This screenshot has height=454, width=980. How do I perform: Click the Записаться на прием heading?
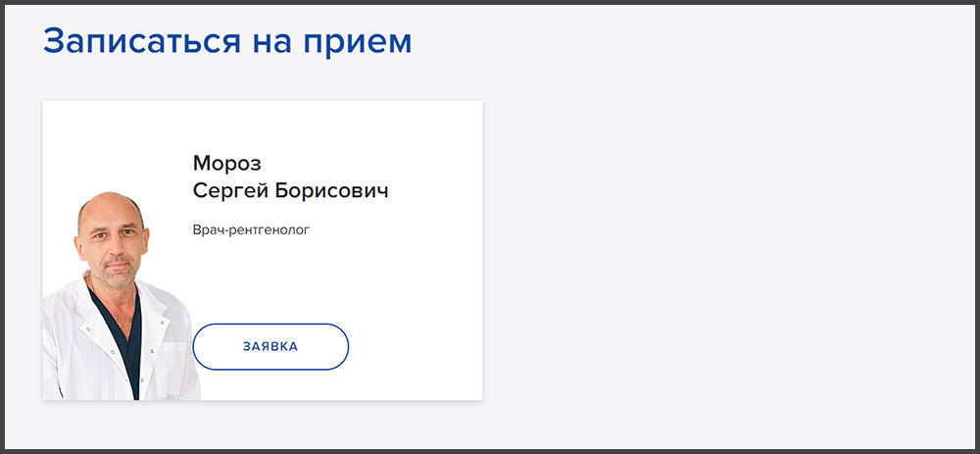point(227,42)
